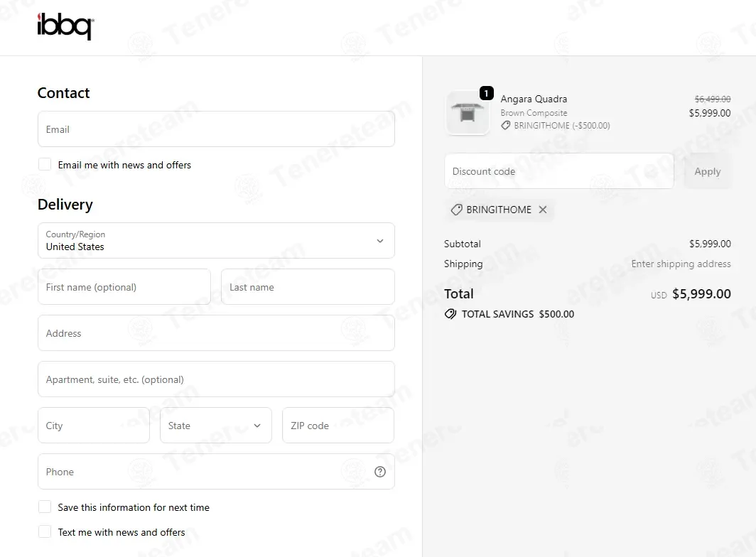
Task: Click the BRINGITHOME discount tag icon
Action: tap(456, 210)
